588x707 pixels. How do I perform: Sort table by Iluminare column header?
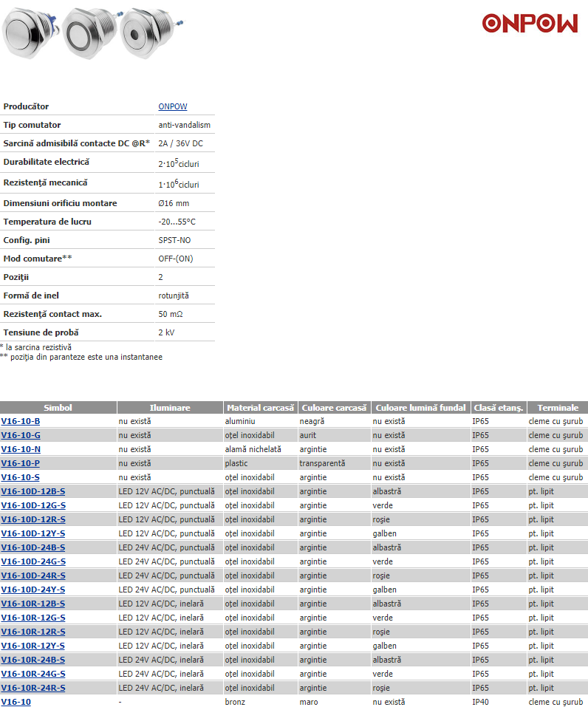pos(170,408)
